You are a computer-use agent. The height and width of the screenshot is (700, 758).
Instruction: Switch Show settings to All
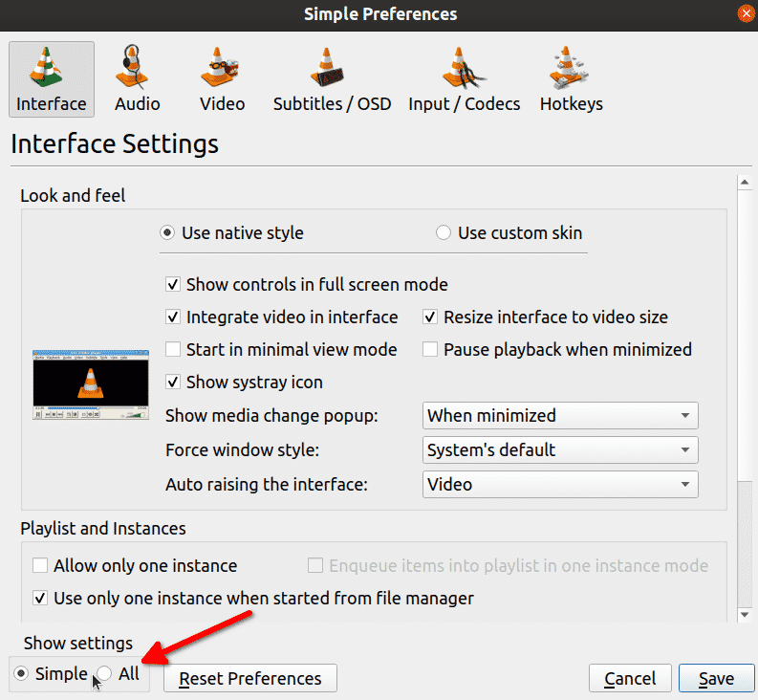coord(104,673)
